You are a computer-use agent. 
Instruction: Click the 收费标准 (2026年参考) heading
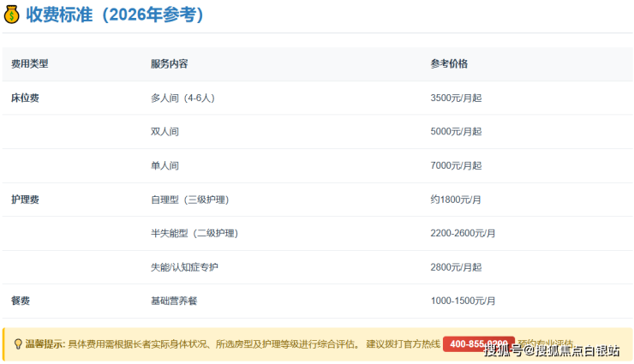pos(115,15)
